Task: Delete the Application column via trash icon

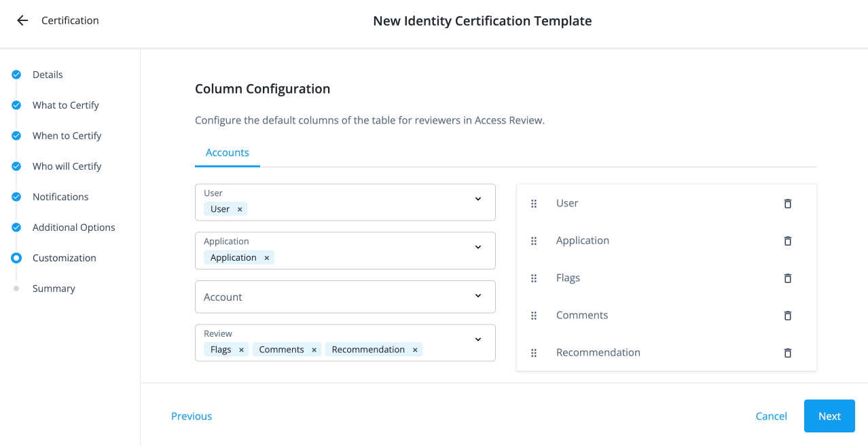Action: pos(787,240)
